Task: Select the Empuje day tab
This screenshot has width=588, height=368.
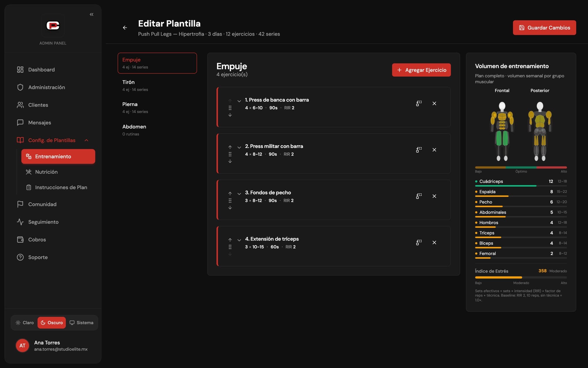Action: (157, 63)
